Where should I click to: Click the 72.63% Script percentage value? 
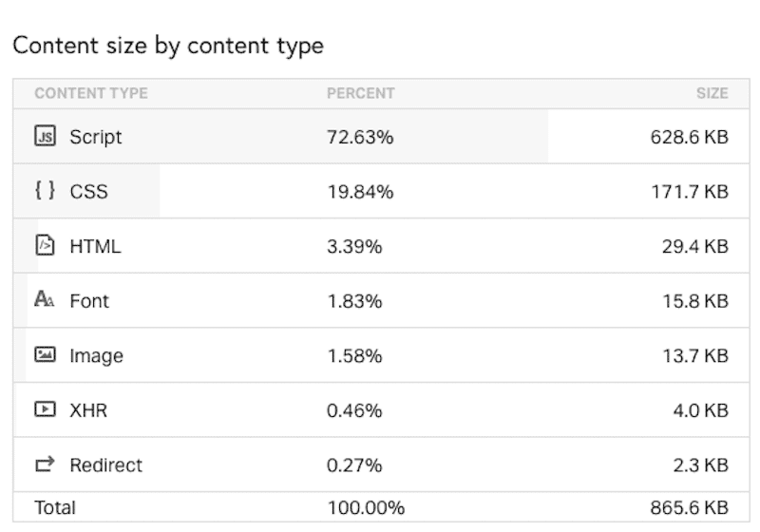pos(360,137)
